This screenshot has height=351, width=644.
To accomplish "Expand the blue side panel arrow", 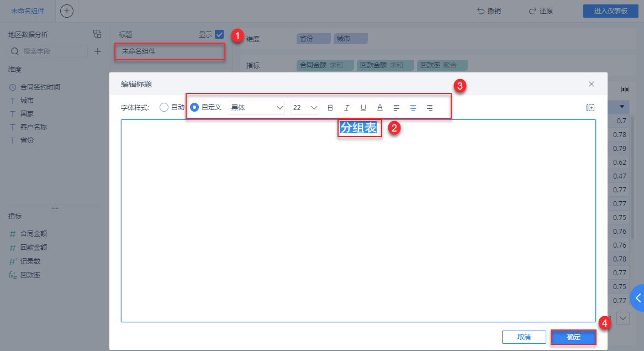I will (x=637, y=297).
